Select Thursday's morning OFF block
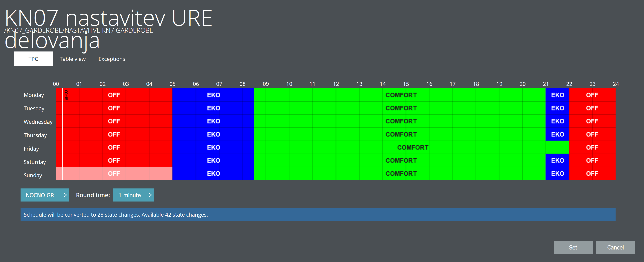The height and width of the screenshot is (262, 644). [x=114, y=135]
